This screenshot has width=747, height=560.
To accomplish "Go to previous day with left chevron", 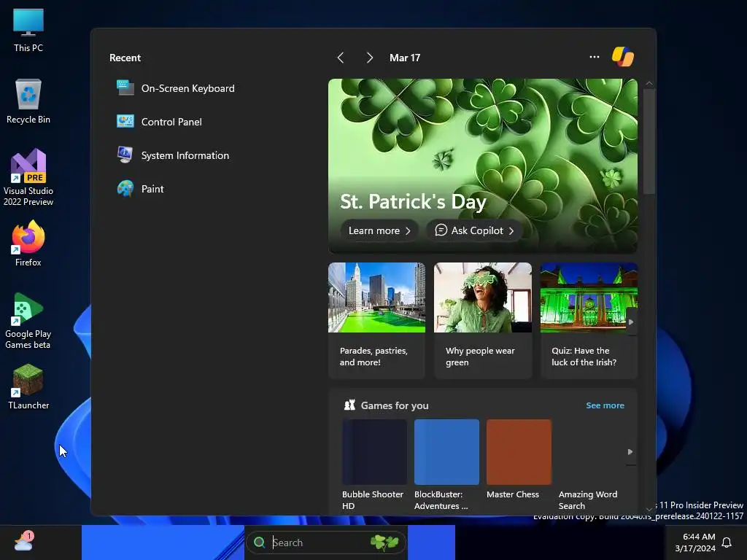I will click(340, 58).
